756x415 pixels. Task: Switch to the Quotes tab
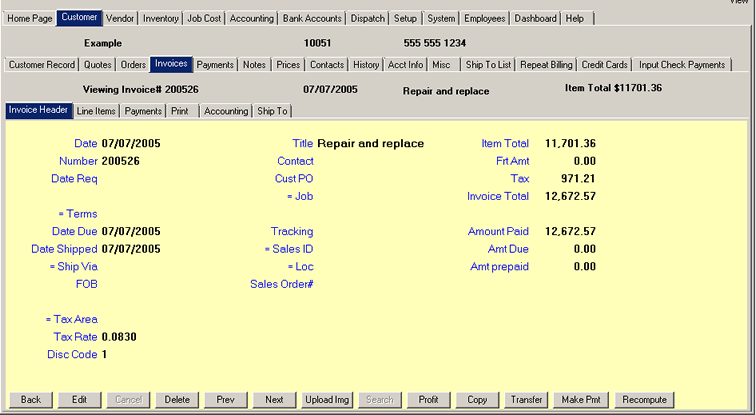[98, 65]
